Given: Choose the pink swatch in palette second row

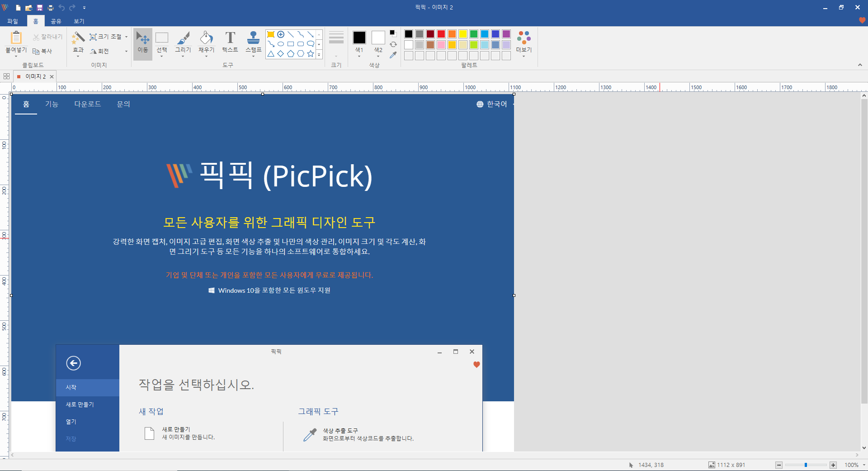Looking at the screenshot, I should (x=441, y=45).
